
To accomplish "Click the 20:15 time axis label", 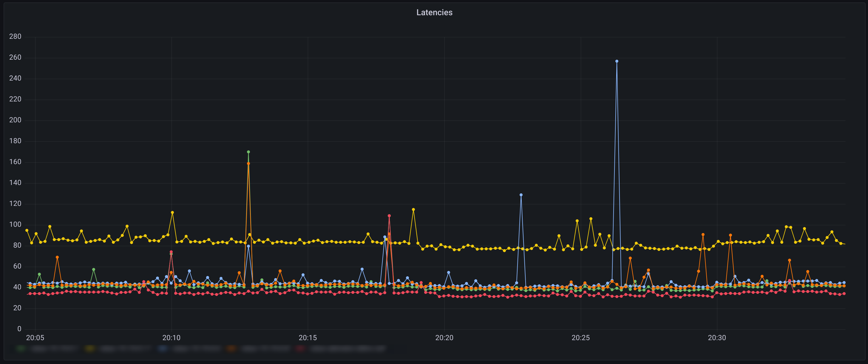I will (x=308, y=338).
